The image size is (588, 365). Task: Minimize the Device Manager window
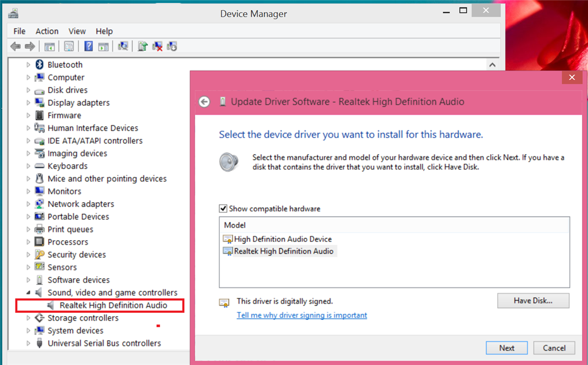click(x=446, y=12)
